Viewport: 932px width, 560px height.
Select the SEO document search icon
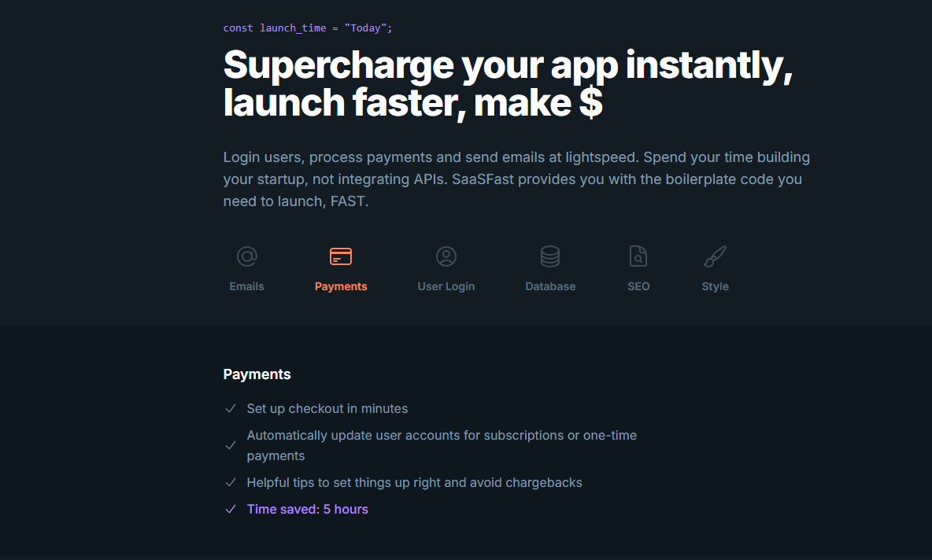pos(638,256)
